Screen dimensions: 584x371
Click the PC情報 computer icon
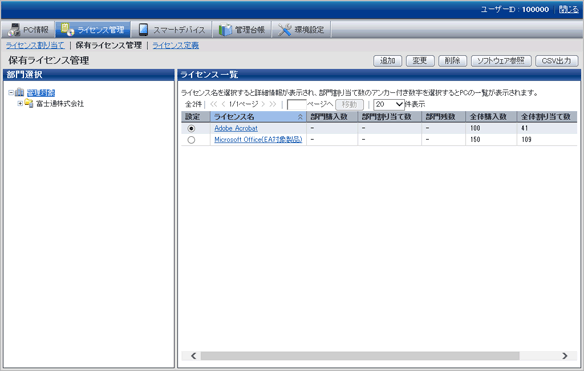click(x=14, y=30)
